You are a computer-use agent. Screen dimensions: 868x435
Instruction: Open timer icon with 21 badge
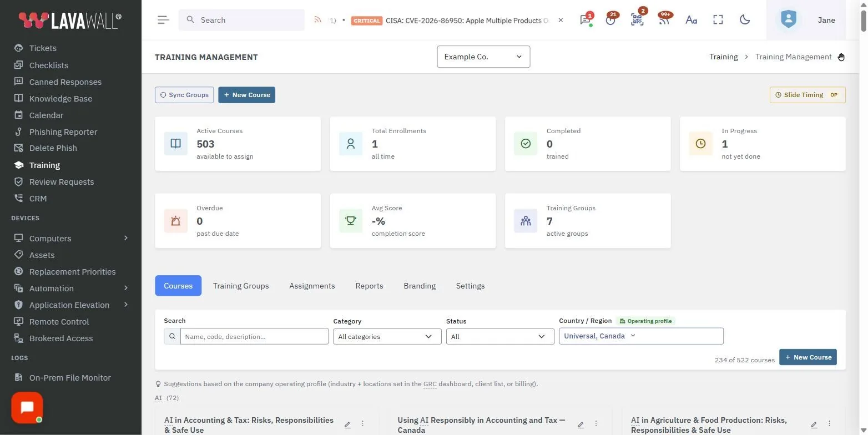pos(611,19)
